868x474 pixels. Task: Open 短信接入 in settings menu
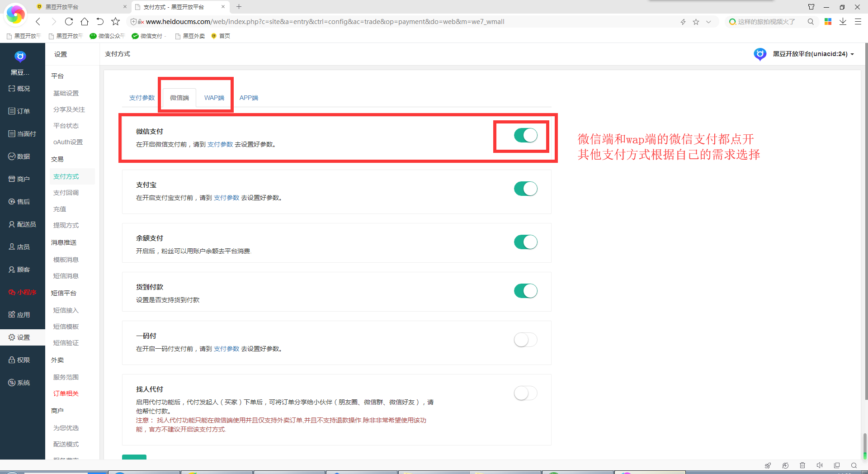(x=66, y=310)
